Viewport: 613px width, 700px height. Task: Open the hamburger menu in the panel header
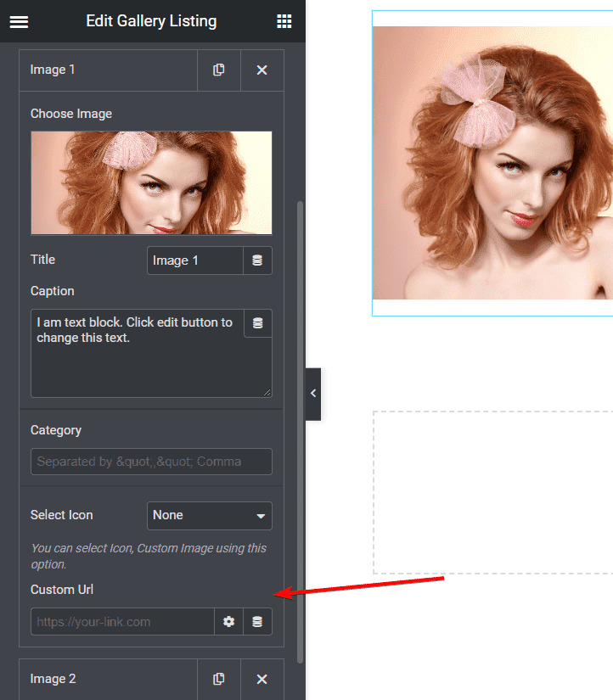pos(19,21)
